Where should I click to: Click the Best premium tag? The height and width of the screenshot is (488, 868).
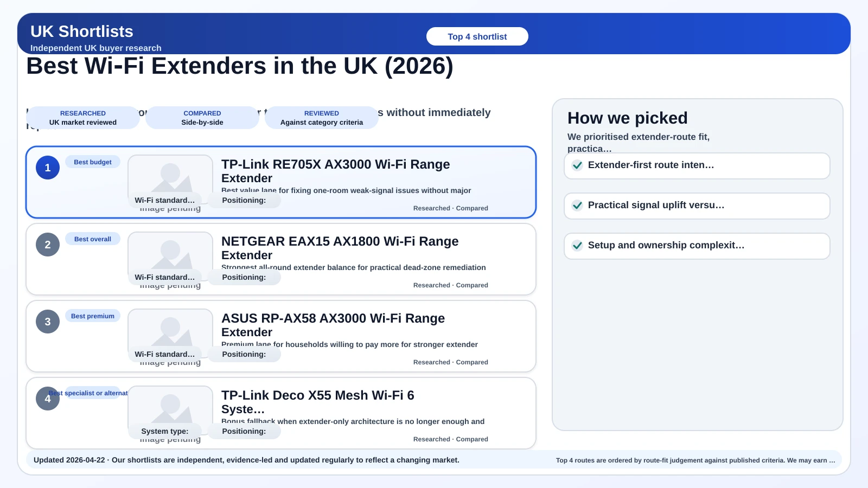point(93,316)
